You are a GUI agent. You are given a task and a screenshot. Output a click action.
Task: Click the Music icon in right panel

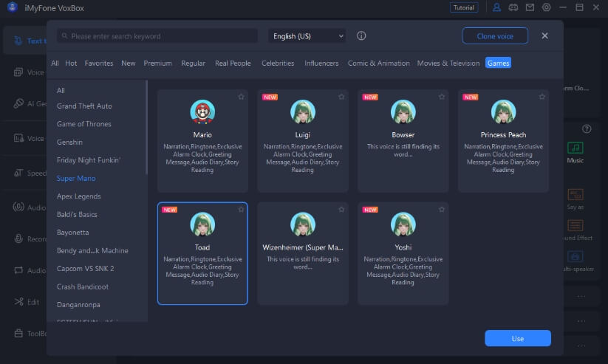[x=575, y=148]
